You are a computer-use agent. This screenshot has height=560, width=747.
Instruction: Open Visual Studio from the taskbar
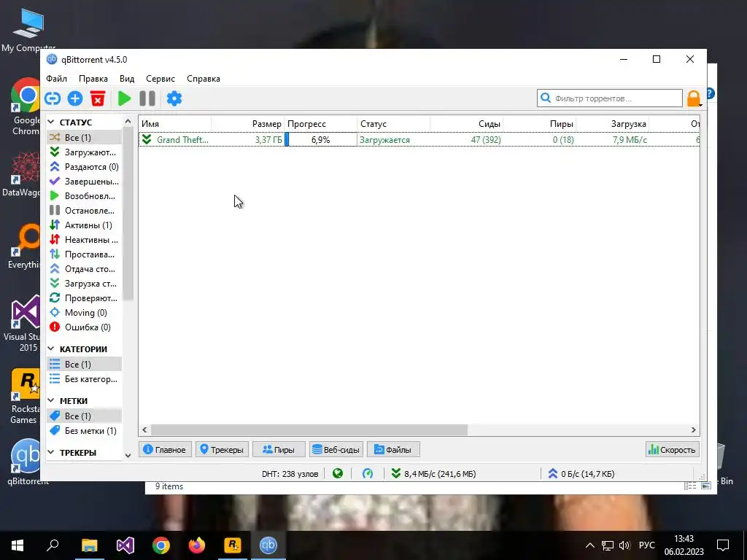pos(125,545)
